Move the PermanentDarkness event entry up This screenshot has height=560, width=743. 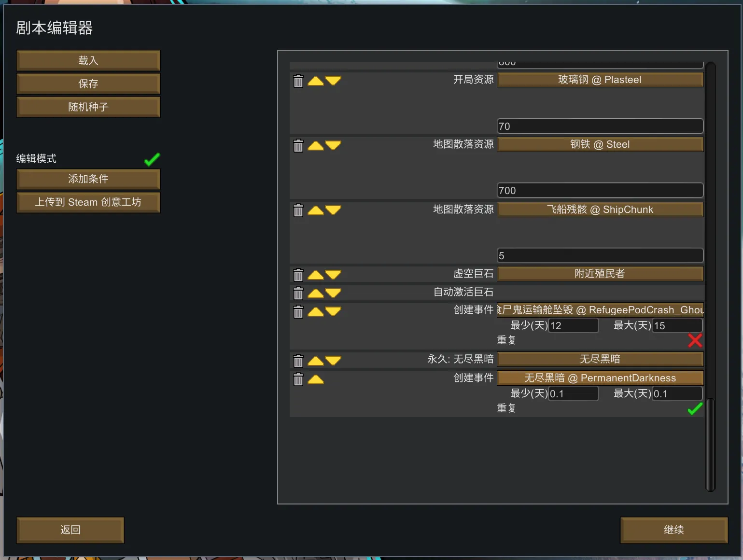click(316, 379)
